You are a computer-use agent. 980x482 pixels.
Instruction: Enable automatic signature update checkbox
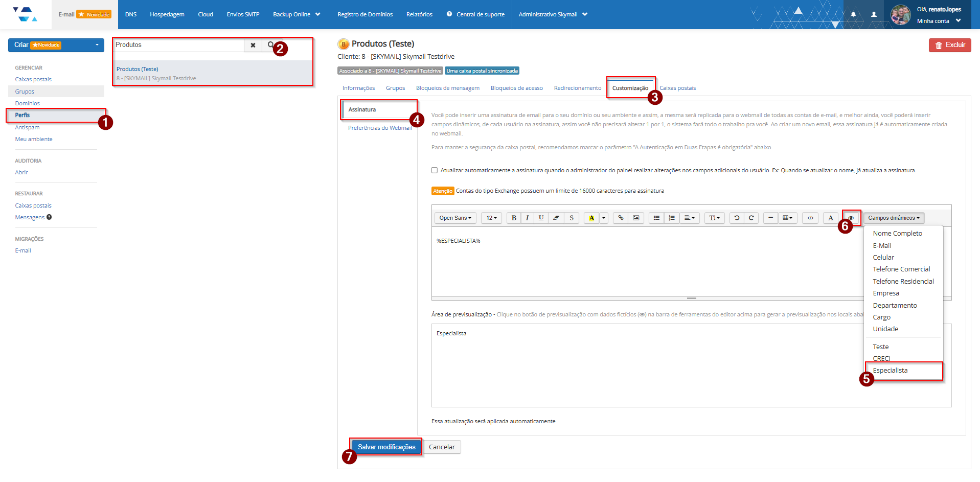coord(435,170)
